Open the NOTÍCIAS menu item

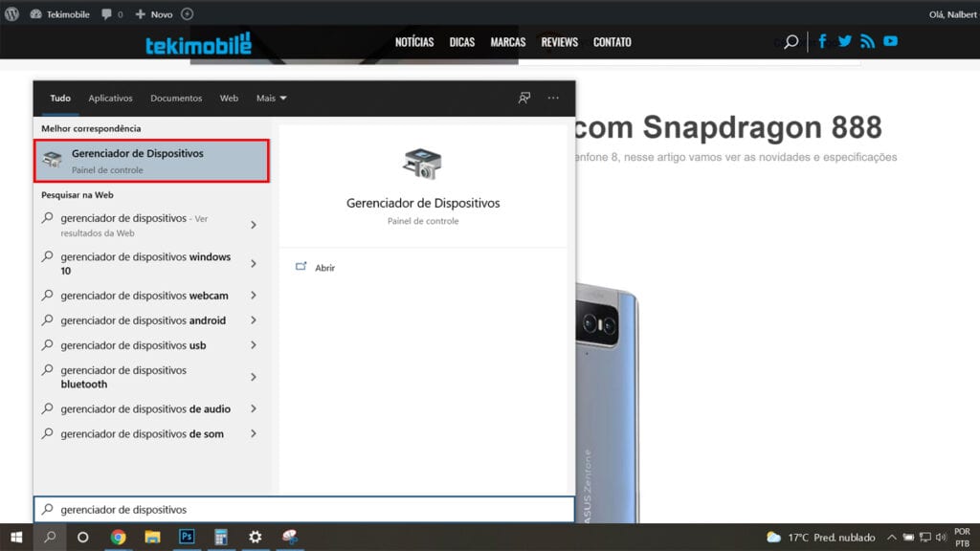pos(414,42)
